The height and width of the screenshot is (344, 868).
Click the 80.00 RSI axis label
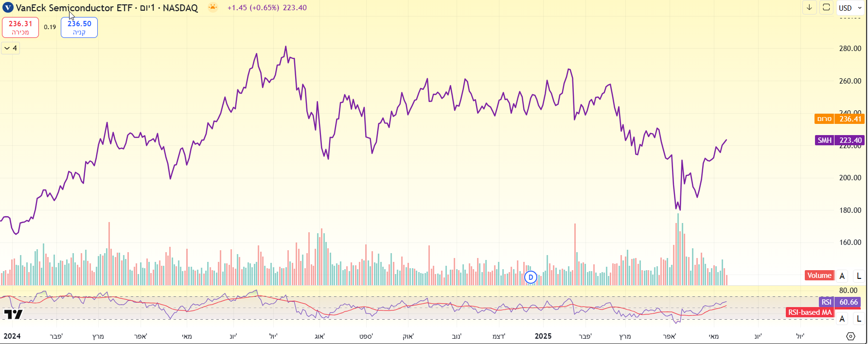point(848,291)
